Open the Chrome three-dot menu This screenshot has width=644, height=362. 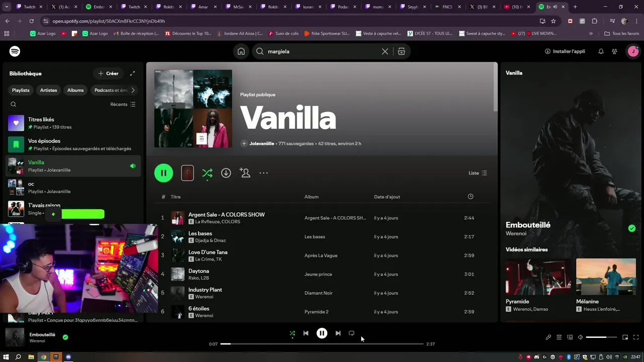635,21
